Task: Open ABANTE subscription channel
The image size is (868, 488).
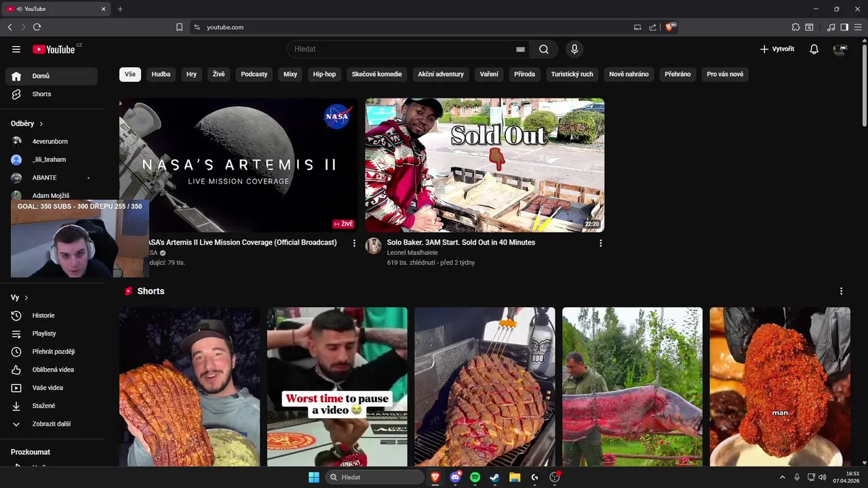Action: click(52, 178)
